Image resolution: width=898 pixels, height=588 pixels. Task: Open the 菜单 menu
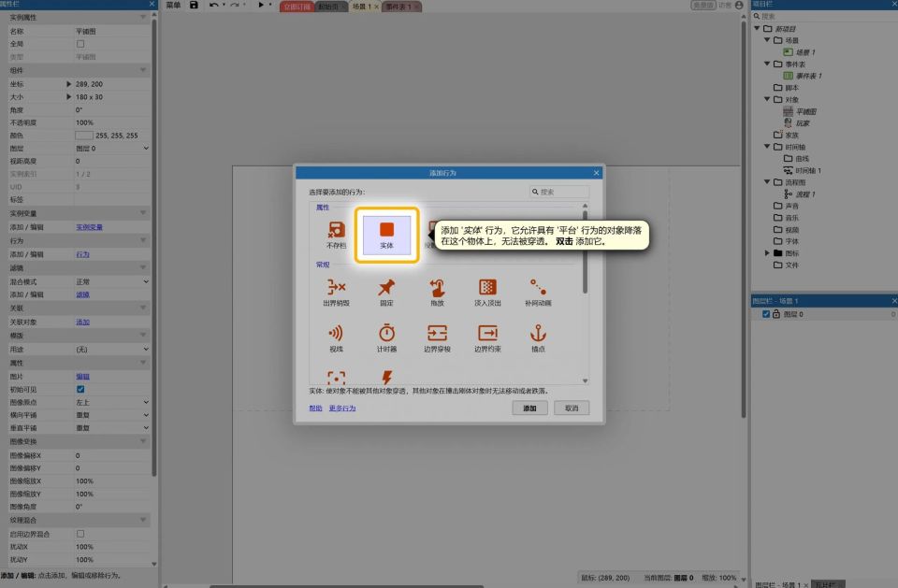173,6
